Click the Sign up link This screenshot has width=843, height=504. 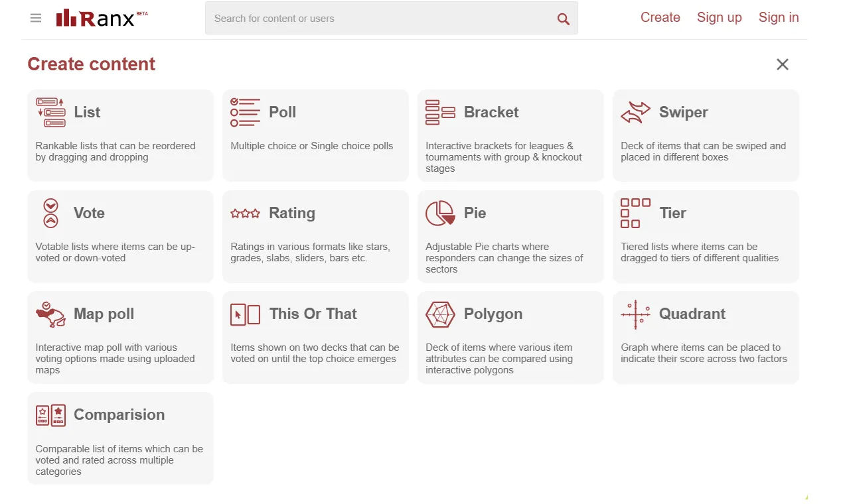[x=719, y=18]
